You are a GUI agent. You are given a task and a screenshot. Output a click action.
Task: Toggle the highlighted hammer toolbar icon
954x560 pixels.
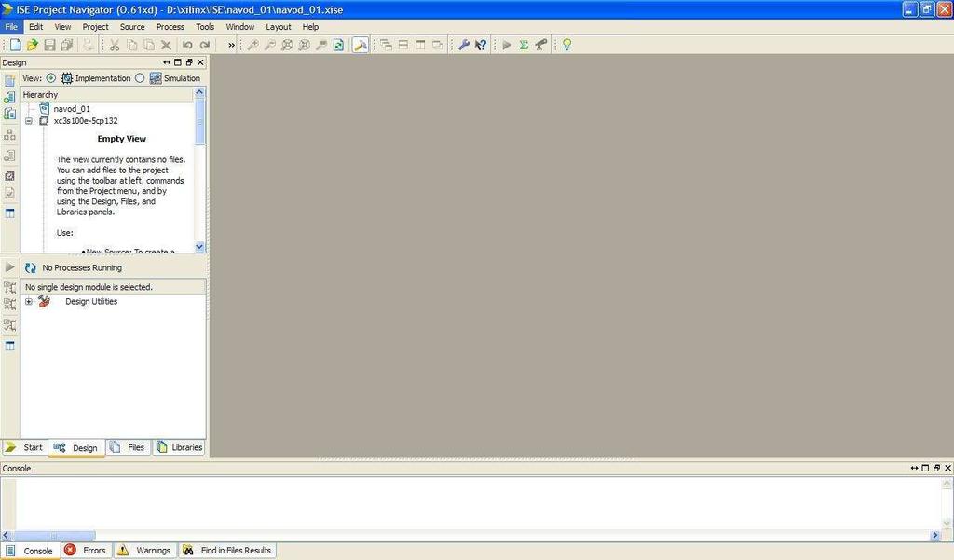pos(361,45)
